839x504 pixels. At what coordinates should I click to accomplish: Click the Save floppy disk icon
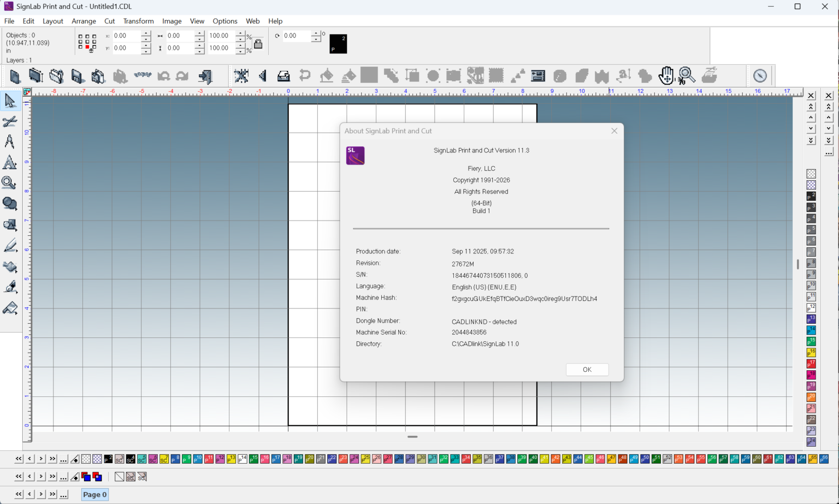pyautogui.click(x=77, y=76)
